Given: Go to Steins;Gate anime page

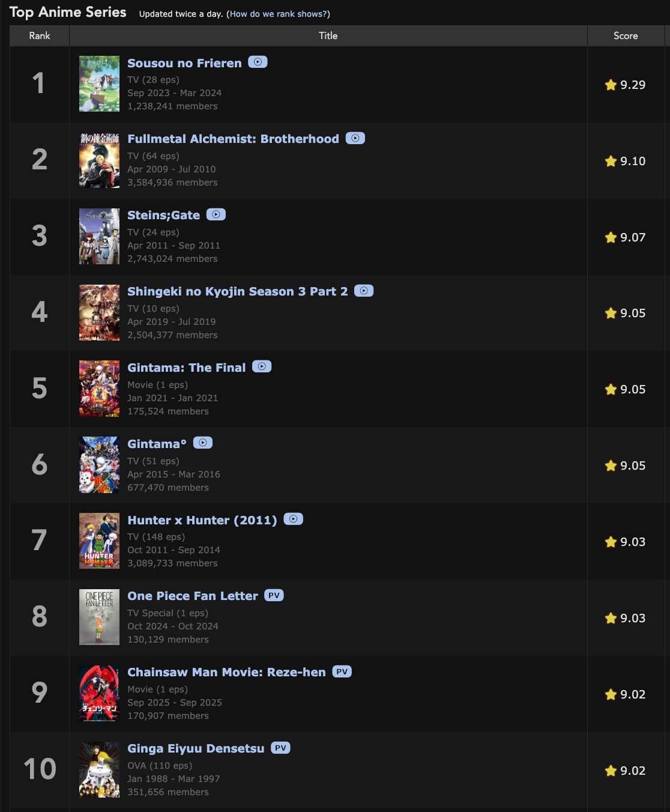Looking at the screenshot, I should click(163, 215).
